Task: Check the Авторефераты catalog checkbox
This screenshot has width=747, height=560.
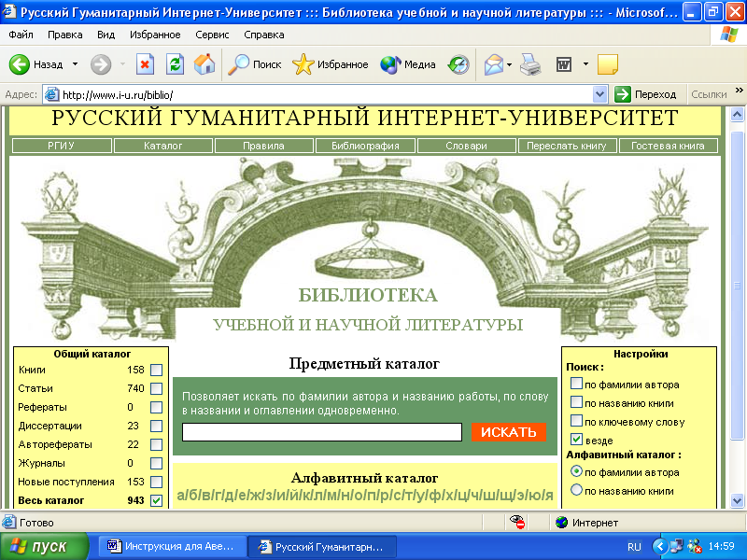Action: 156,444
